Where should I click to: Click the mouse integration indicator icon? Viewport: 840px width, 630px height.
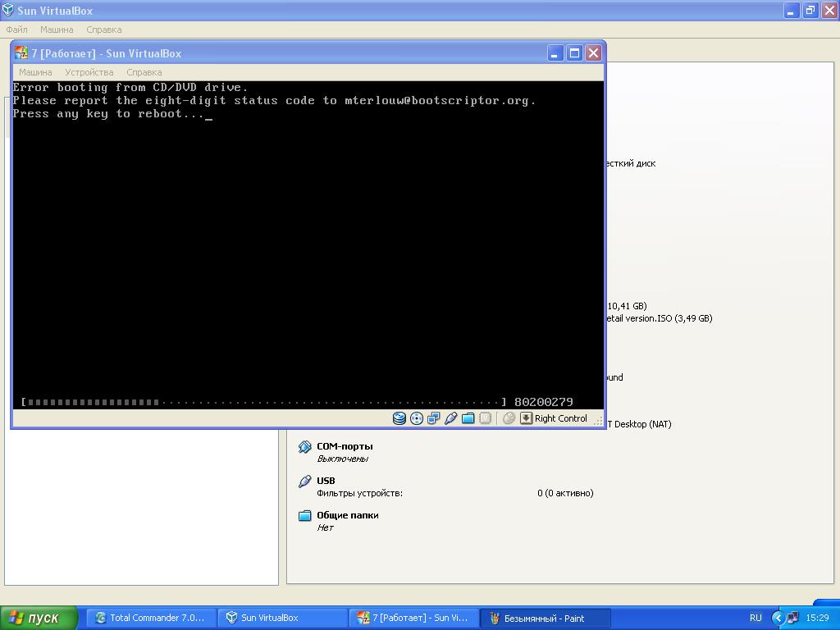pos(509,418)
